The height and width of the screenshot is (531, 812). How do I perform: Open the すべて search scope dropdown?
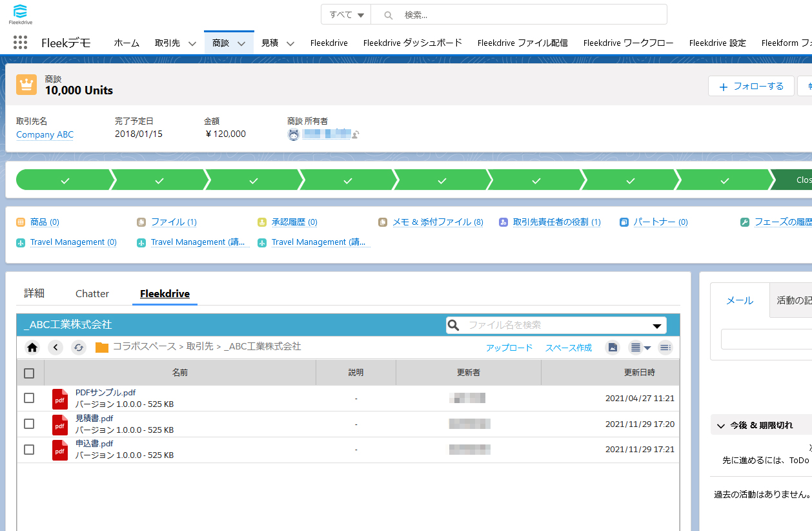pyautogui.click(x=346, y=14)
